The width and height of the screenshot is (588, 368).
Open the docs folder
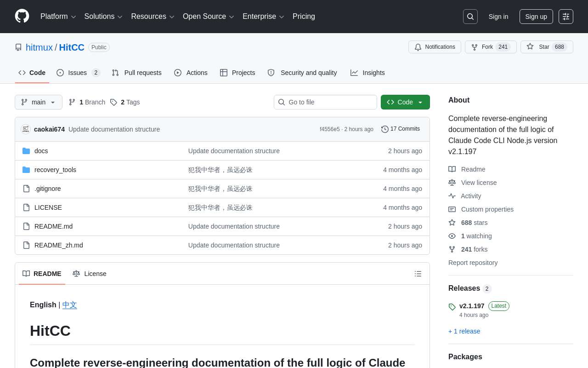(x=41, y=151)
